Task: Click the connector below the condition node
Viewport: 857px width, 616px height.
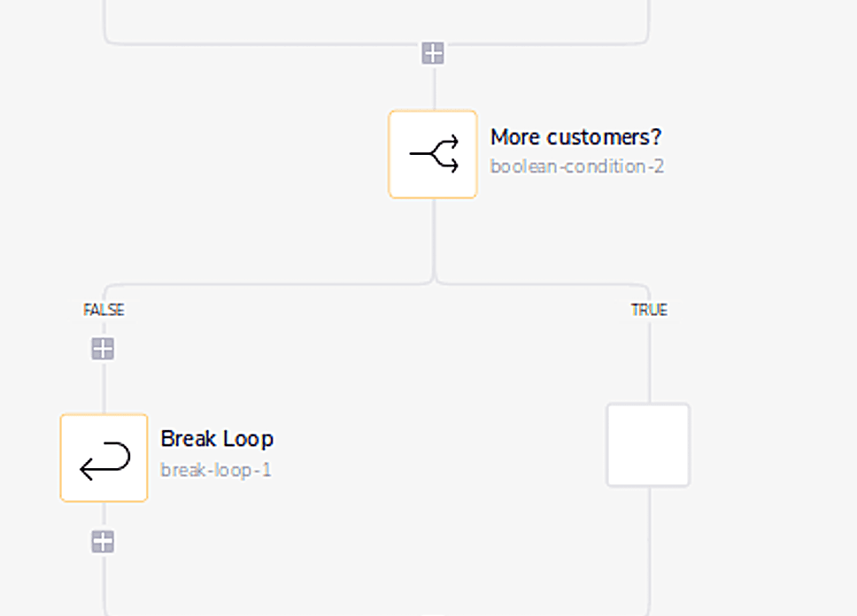Action: (x=433, y=239)
